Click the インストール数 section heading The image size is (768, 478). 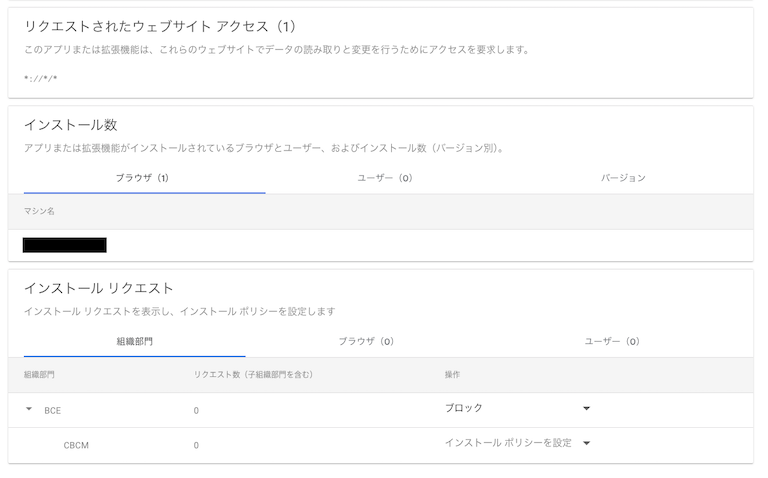(70, 125)
